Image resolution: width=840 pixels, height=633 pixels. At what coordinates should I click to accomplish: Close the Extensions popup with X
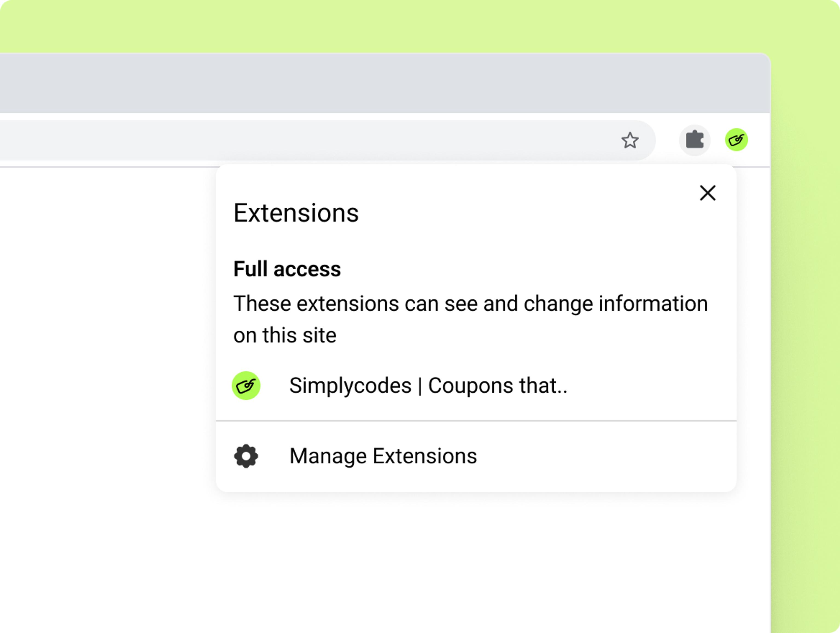click(x=707, y=193)
